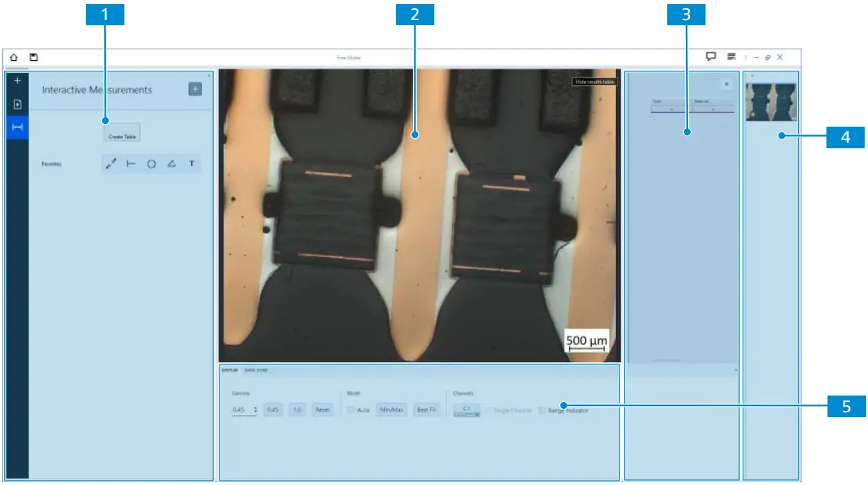Click the gamma Reset button
Image resolution: width=868 pixels, height=485 pixels.
click(322, 410)
